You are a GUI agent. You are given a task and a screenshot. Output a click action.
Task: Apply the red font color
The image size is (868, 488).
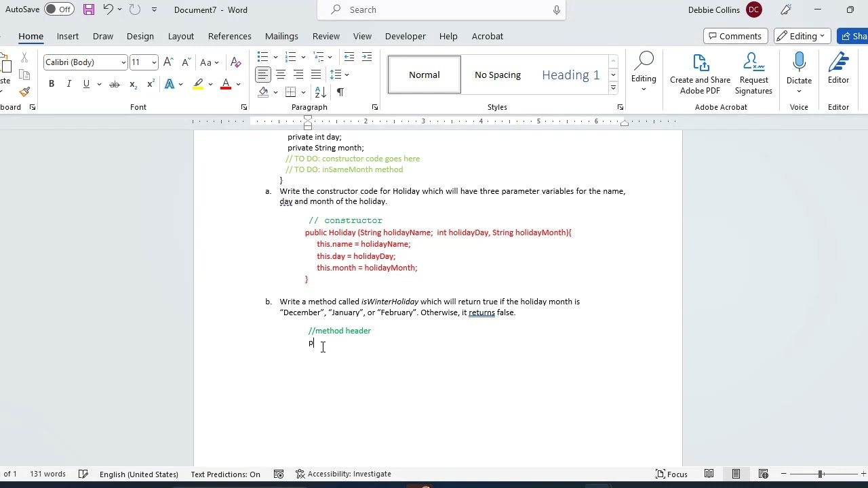click(226, 84)
